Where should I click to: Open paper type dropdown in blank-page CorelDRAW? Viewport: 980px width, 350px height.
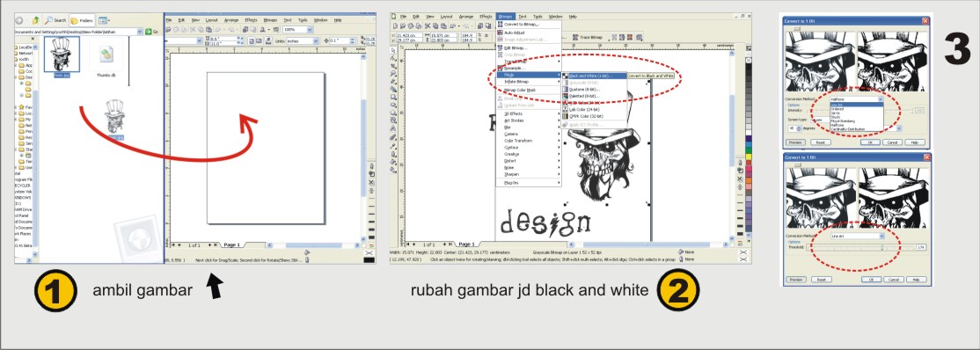200,40
